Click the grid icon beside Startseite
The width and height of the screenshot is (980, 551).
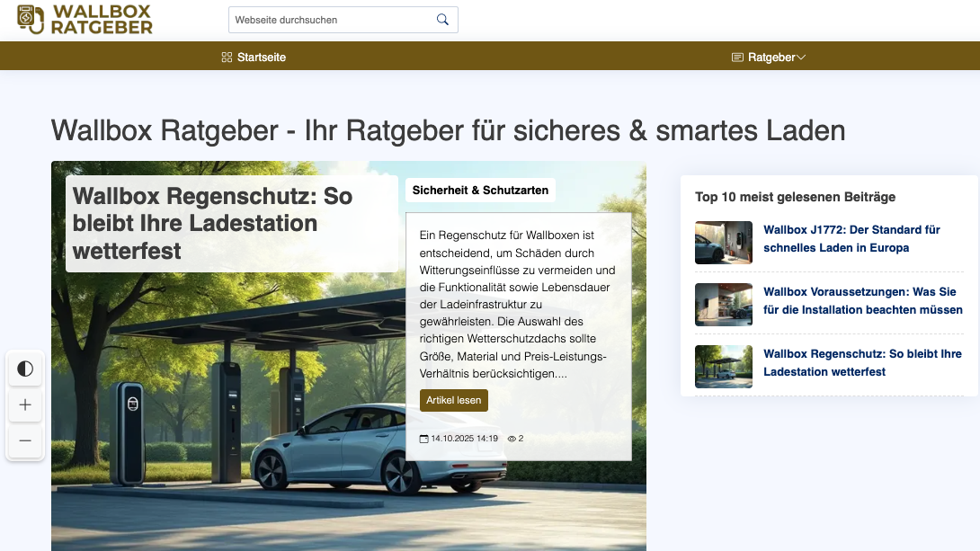[227, 58]
